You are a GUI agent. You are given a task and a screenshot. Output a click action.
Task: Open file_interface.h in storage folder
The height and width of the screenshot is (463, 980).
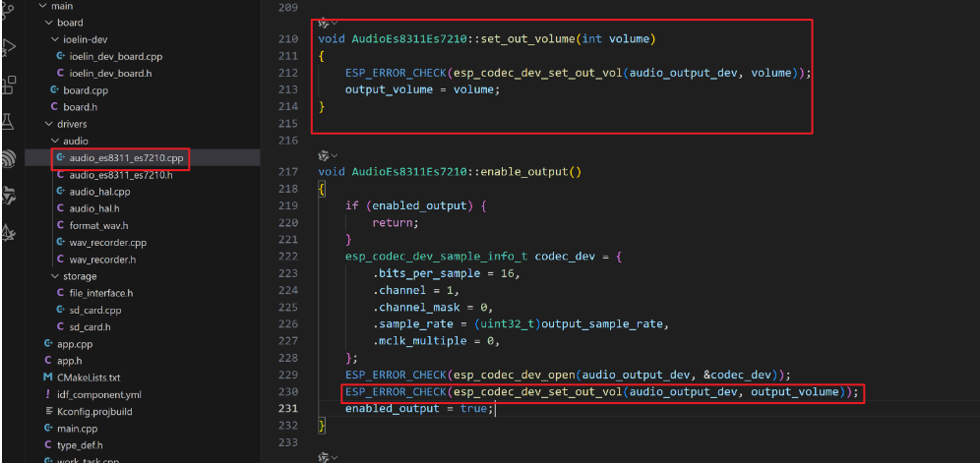(x=101, y=293)
